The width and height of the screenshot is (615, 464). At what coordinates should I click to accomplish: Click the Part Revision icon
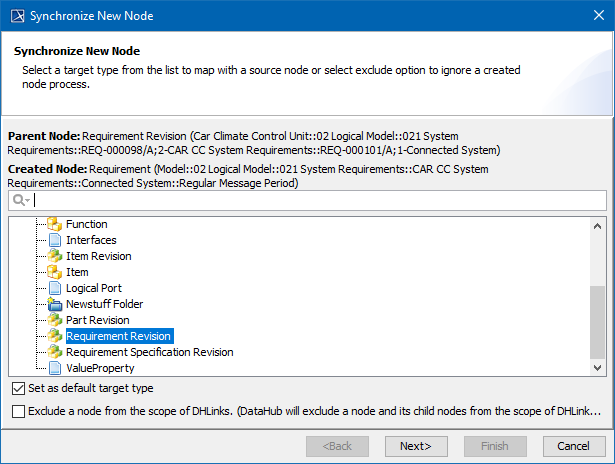point(55,320)
